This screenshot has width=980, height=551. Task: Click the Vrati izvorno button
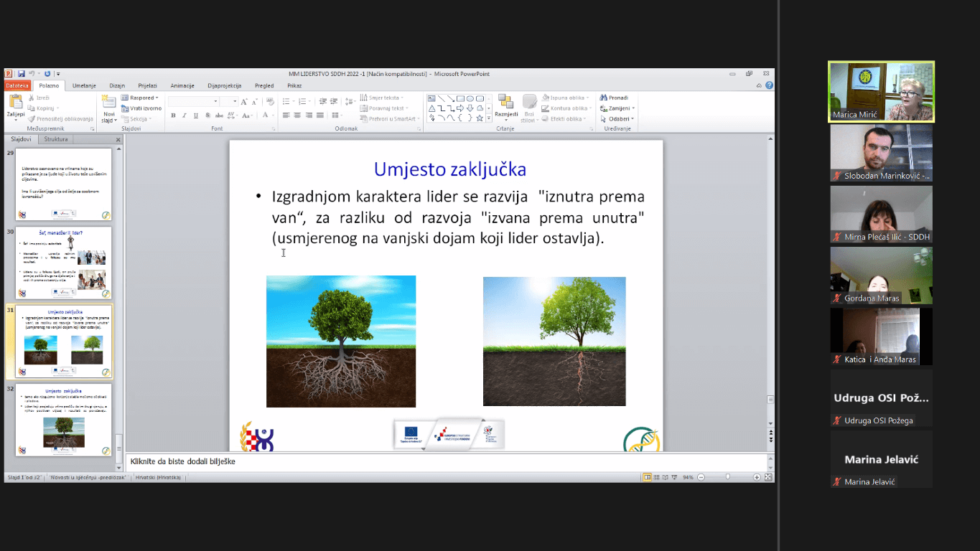[x=142, y=108]
